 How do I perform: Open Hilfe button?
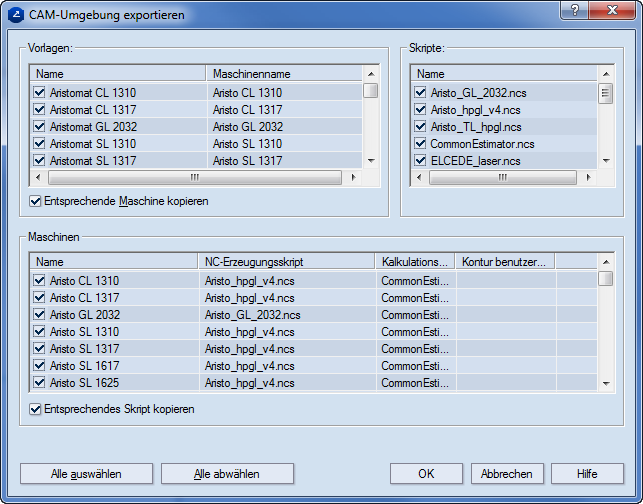click(x=587, y=474)
